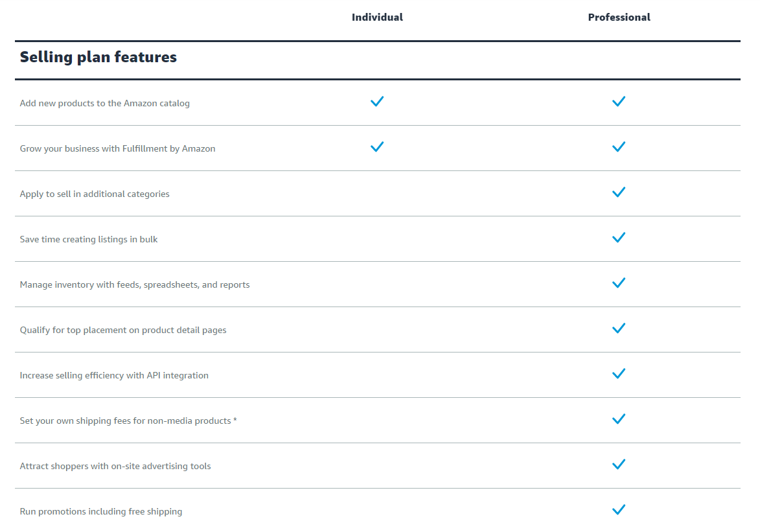Click the API integration checkmark

click(x=619, y=373)
